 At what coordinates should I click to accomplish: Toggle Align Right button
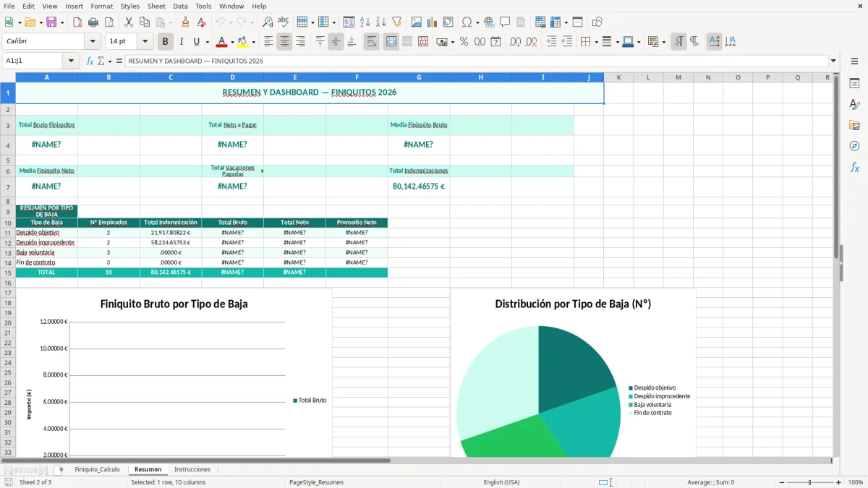coord(300,42)
